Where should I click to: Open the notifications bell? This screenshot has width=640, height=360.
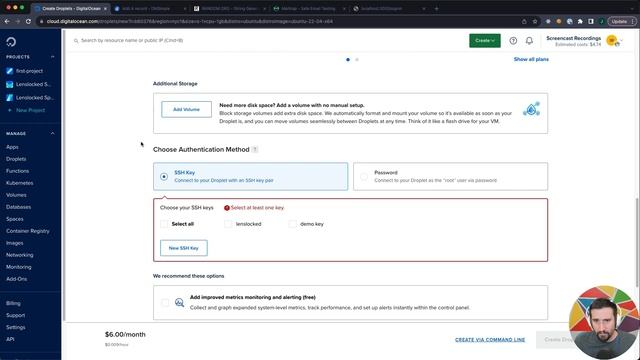click(529, 40)
